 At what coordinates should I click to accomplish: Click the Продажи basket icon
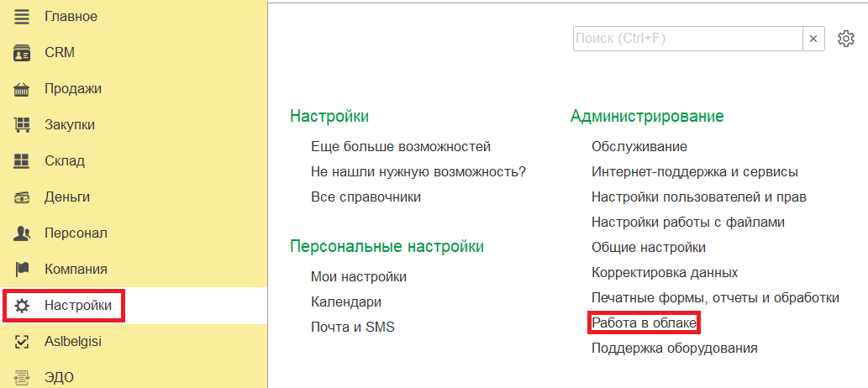click(22, 89)
